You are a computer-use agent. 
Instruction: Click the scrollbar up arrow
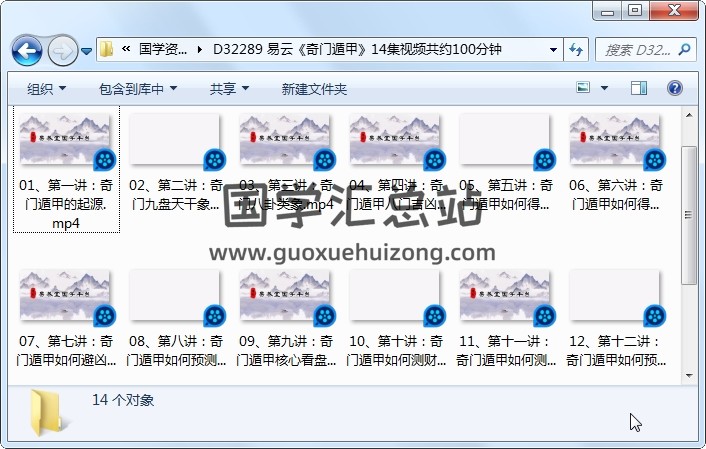pyautogui.click(x=689, y=115)
